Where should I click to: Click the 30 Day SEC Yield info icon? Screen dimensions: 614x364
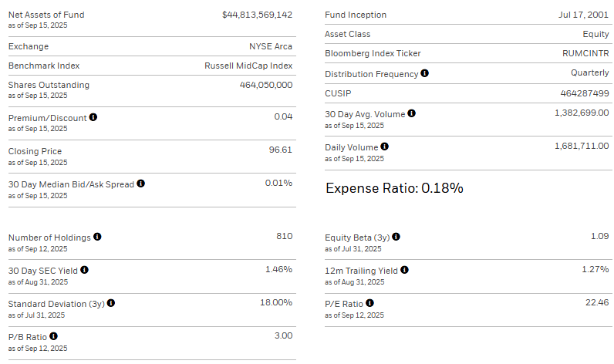[85, 270]
